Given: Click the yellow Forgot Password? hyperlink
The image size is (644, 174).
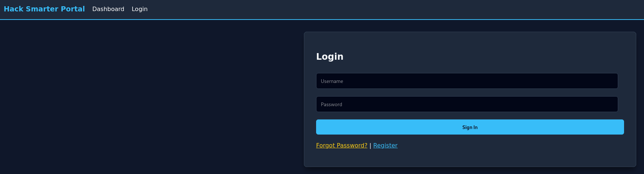Looking at the screenshot, I should tap(342, 145).
